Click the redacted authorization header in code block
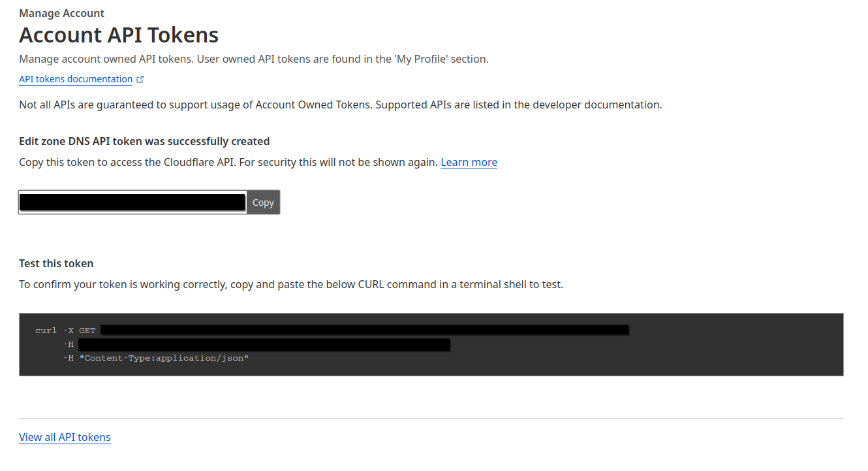 click(x=264, y=344)
